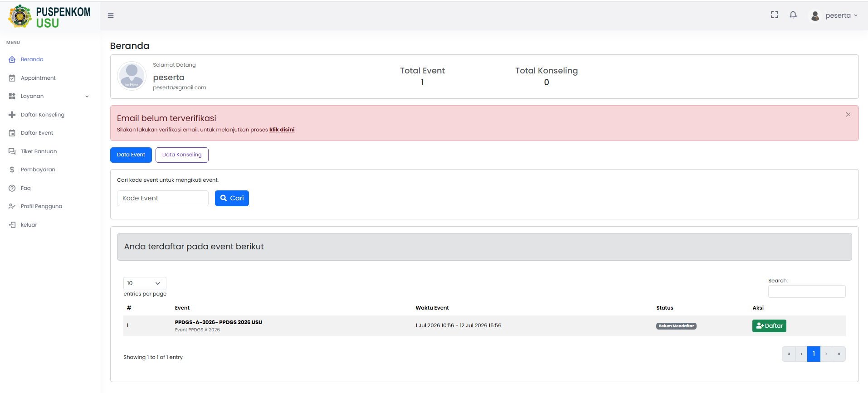Click the PPDGS-A-2026- PPDGS 2026 USU event name
Viewport: 868px width, 393px height.
tap(219, 322)
